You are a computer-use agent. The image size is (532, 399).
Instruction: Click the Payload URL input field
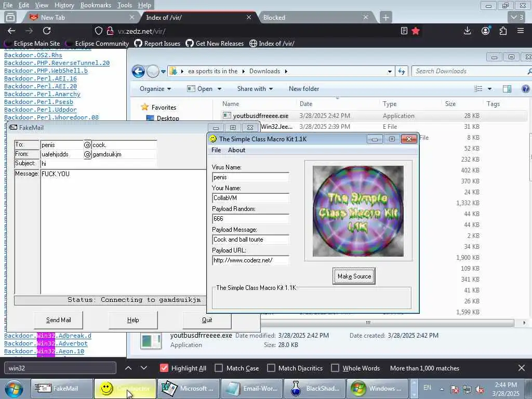(250, 260)
